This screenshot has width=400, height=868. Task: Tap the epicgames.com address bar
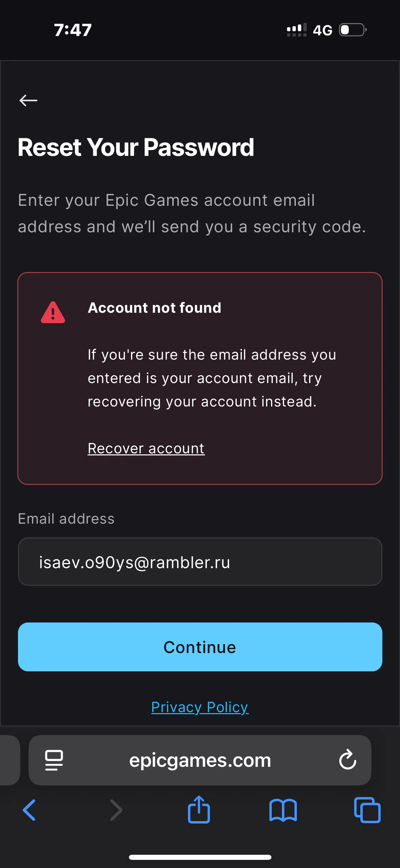point(200,760)
